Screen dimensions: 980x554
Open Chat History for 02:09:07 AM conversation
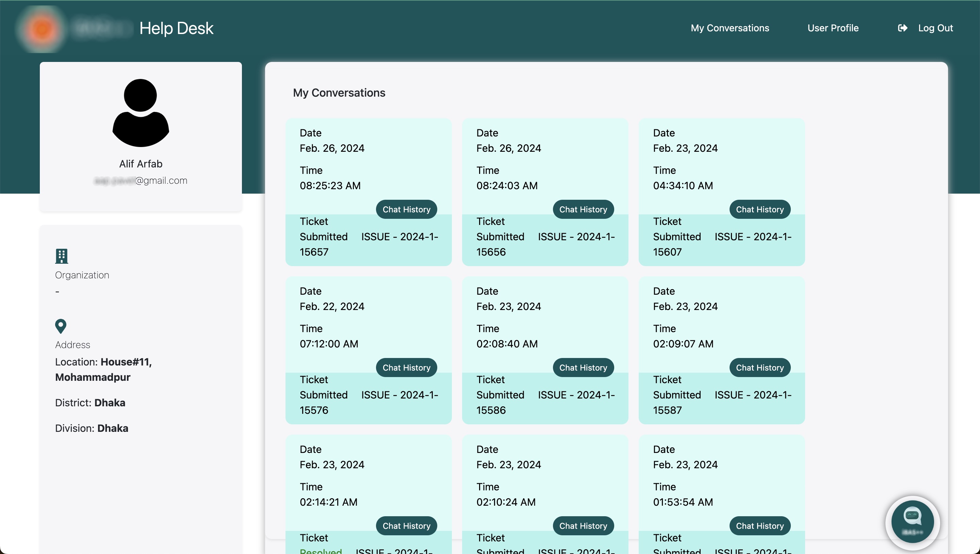tap(760, 368)
